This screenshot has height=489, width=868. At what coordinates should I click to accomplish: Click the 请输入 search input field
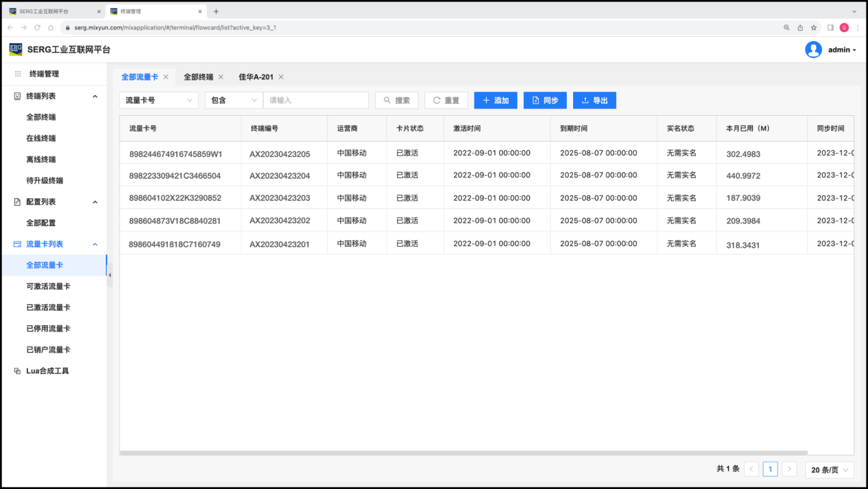(x=316, y=101)
